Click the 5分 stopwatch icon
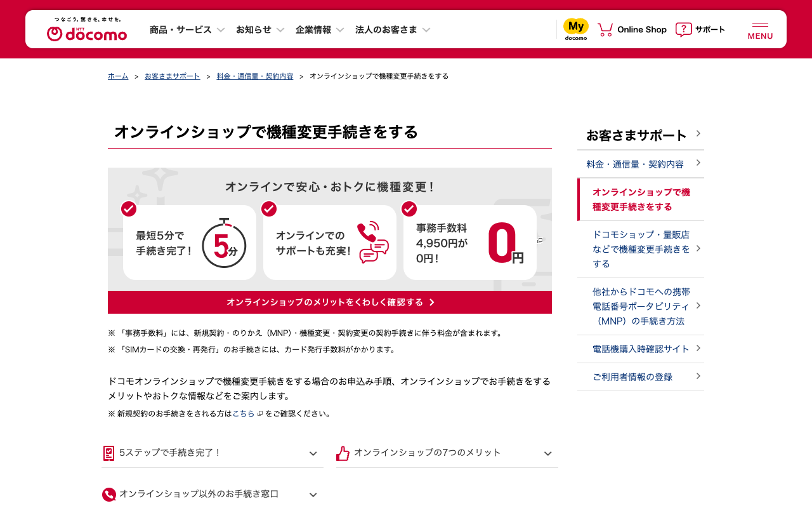Viewport: 812px width, 508px height. 224,243
